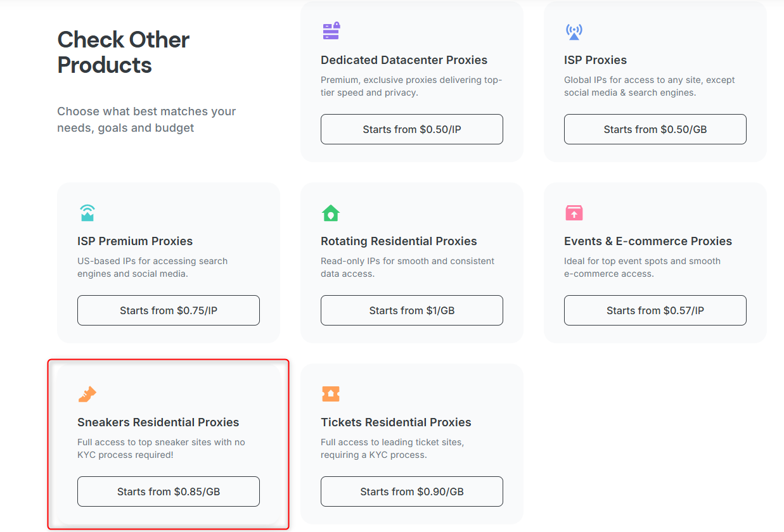Click the ISP Proxies antenna icon
The height and width of the screenshot is (532, 784).
(574, 31)
